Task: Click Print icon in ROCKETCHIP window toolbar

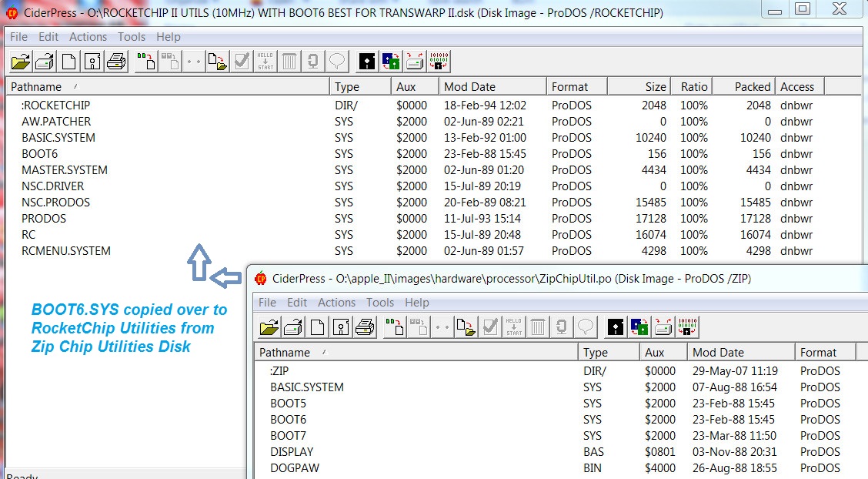Action: 116,61
